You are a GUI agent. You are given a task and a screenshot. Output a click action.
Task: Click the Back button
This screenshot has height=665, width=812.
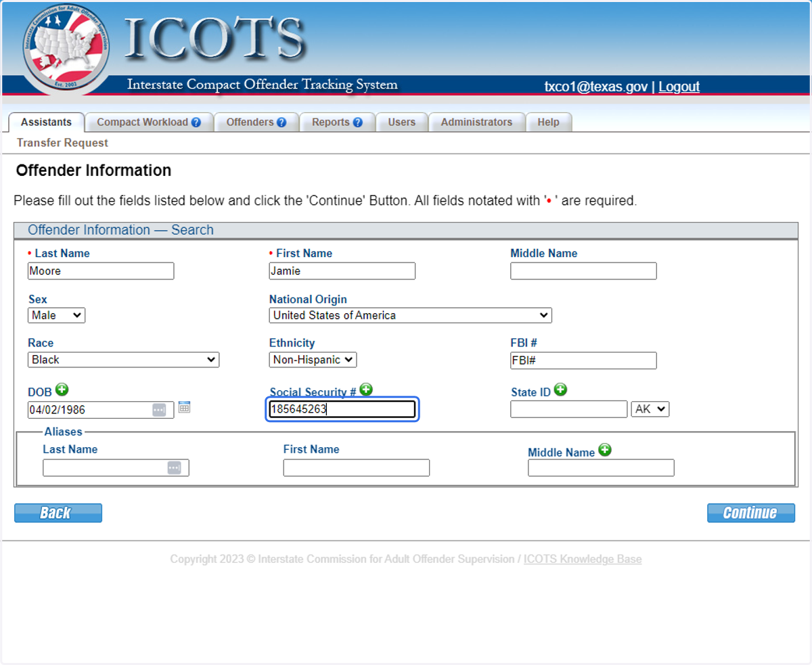tap(58, 513)
